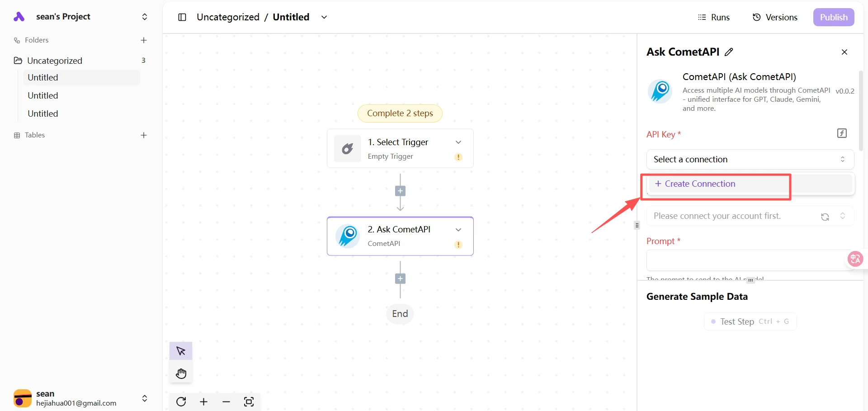Image resolution: width=868 pixels, height=411 pixels.
Task: Click the Publish button
Action: [834, 17]
